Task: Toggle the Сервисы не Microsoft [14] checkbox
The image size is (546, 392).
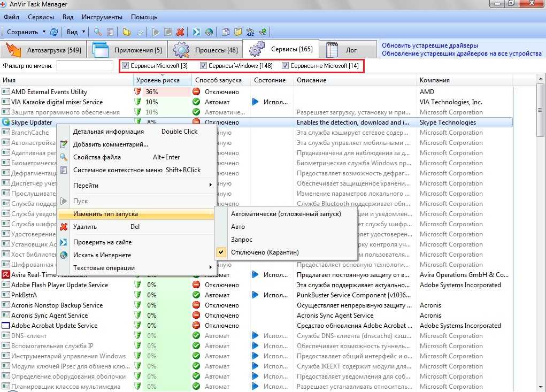Action: (285, 65)
